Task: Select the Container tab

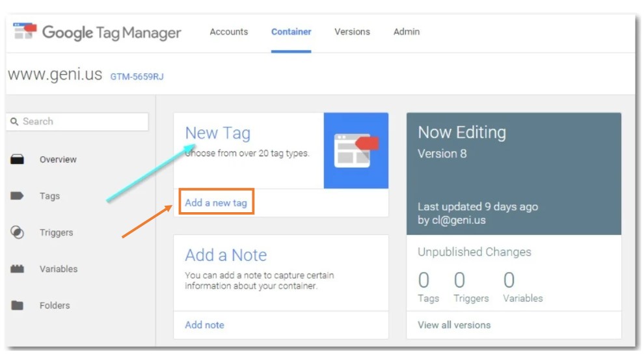Action: click(291, 32)
